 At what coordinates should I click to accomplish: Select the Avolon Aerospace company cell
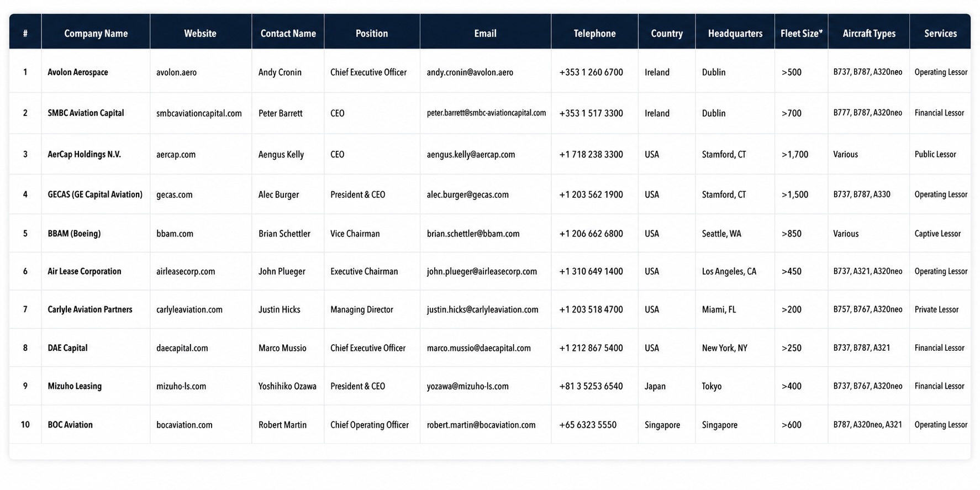point(78,72)
